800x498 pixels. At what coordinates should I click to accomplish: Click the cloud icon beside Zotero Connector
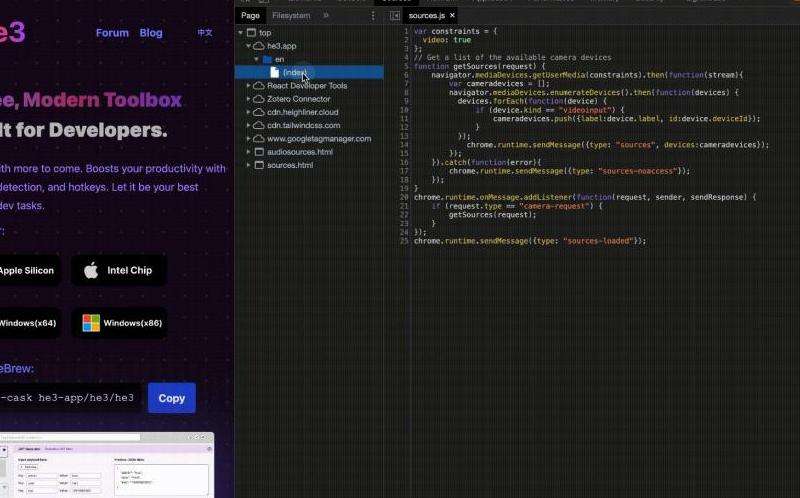[259, 99]
